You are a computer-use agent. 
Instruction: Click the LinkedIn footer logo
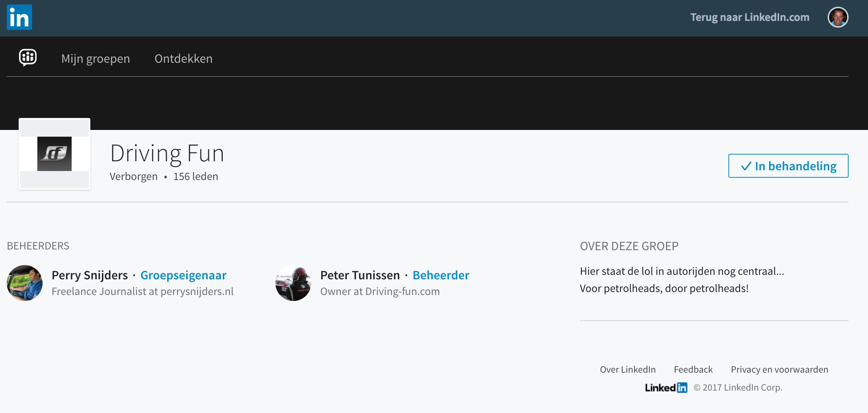[x=666, y=388]
